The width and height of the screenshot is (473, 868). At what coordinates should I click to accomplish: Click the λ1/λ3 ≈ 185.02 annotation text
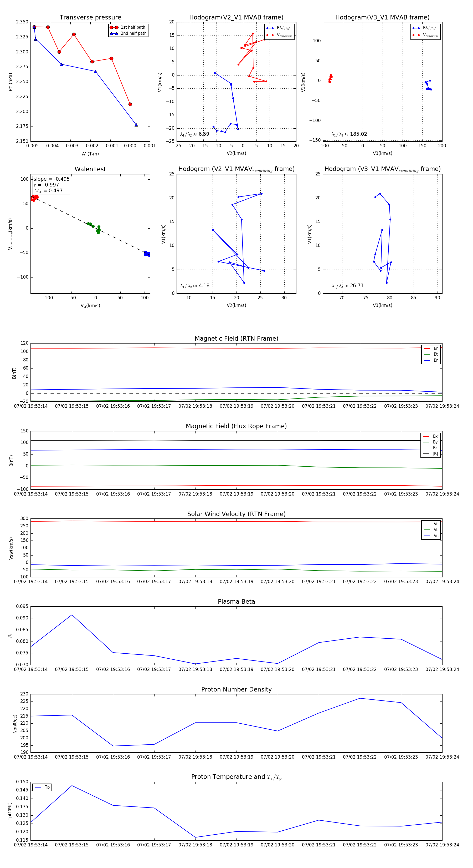click(x=349, y=134)
